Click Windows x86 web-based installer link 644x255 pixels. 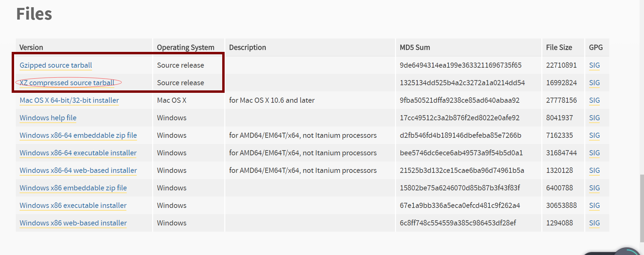pyautogui.click(x=73, y=223)
